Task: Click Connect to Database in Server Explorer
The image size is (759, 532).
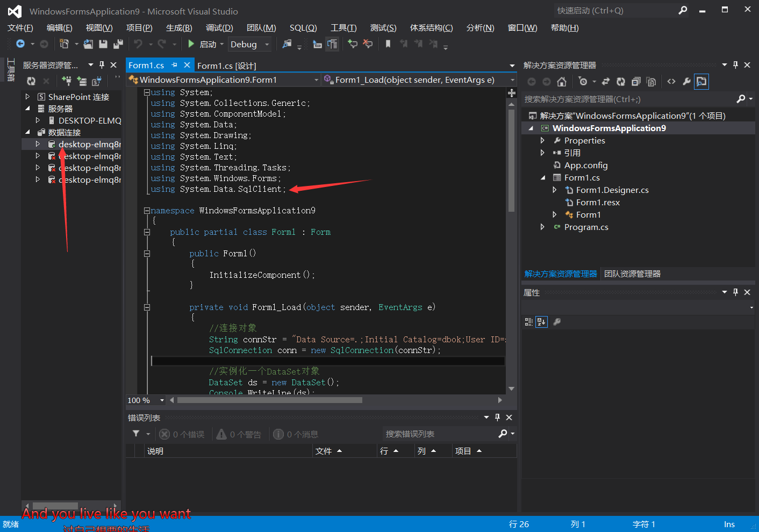Action: coord(67,81)
